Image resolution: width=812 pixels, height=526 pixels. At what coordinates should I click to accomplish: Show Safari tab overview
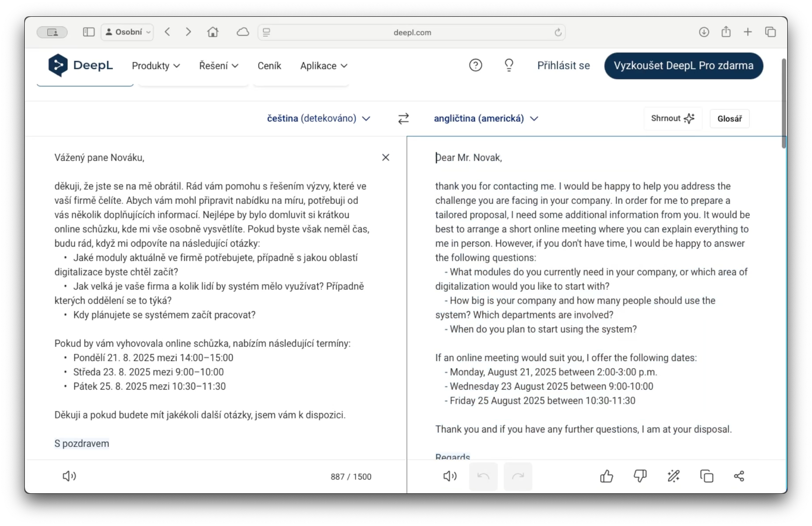771,32
